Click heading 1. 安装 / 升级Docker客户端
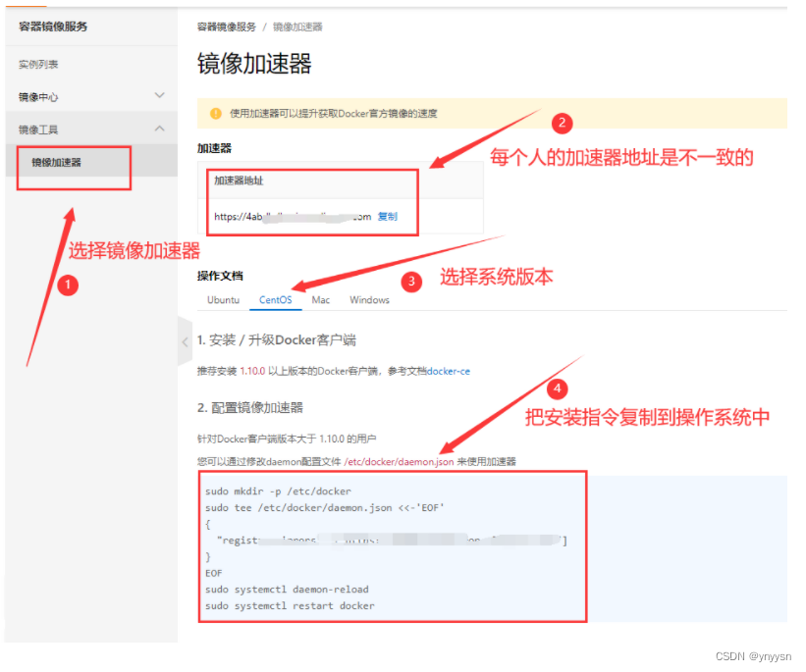This screenshot has width=806, height=672. click(277, 340)
